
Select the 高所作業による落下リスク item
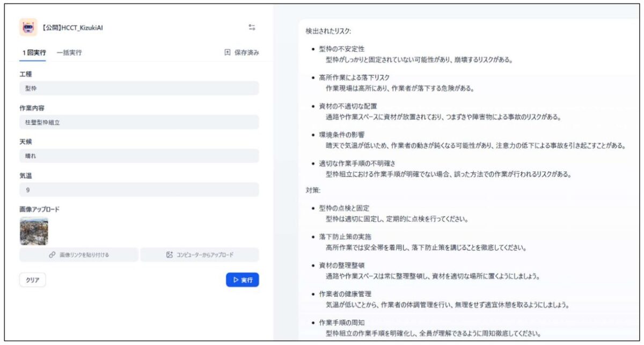coord(354,77)
